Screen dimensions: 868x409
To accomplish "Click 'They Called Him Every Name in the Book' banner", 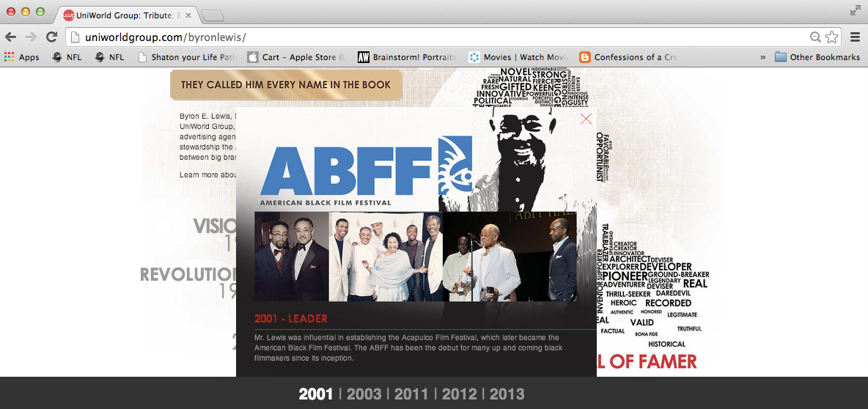I will (286, 85).
